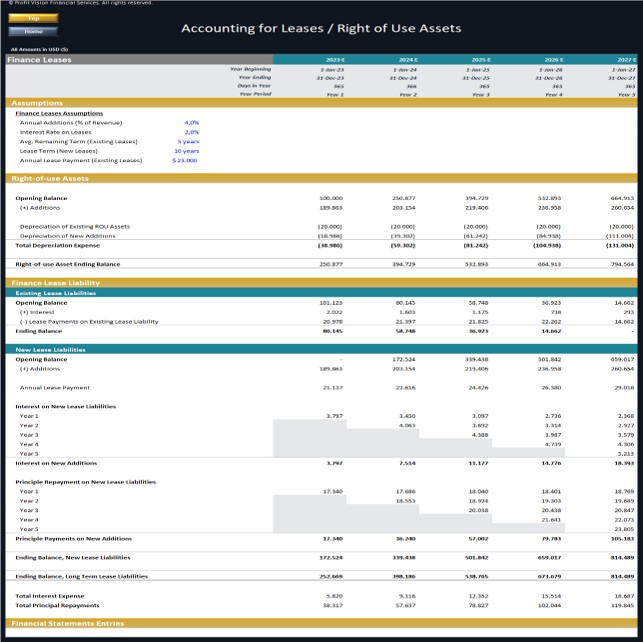This screenshot has width=643, height=642.
Task: Click the New Lease Liabilities subheader
Action: tap(322, 350)
